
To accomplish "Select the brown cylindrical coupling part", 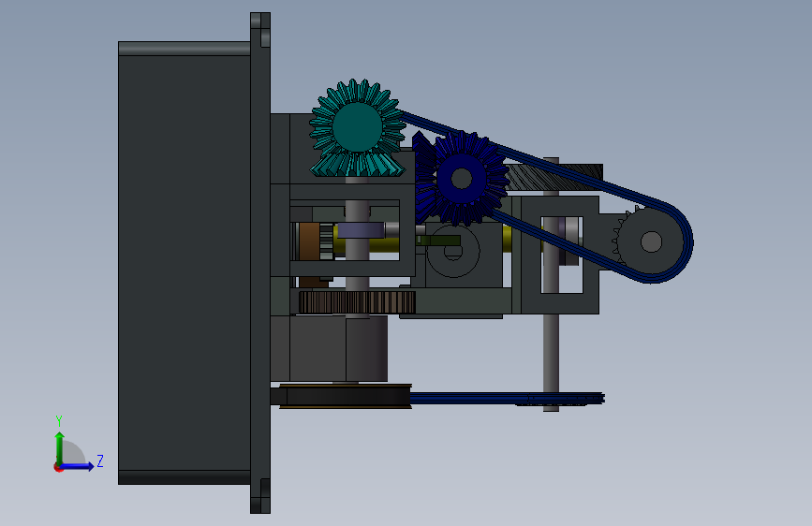I will (309, 241).
